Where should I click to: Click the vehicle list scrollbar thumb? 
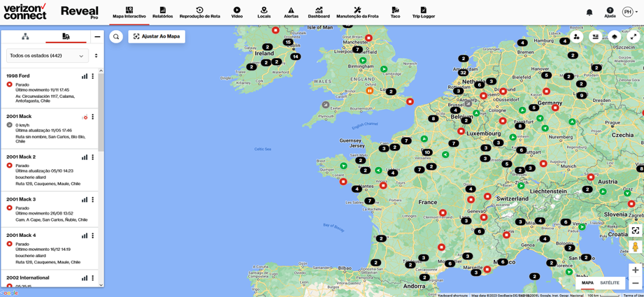pyautogui.click(x=101, y=113)
